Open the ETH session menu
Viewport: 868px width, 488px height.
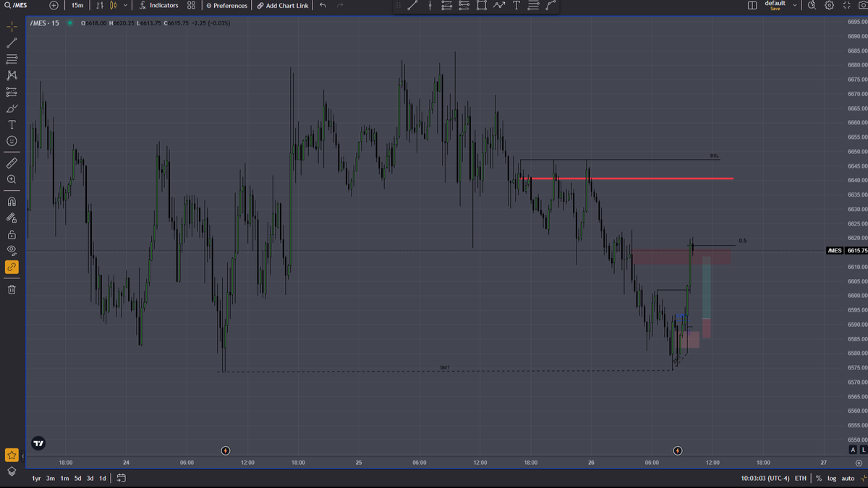tap(801, 478)
